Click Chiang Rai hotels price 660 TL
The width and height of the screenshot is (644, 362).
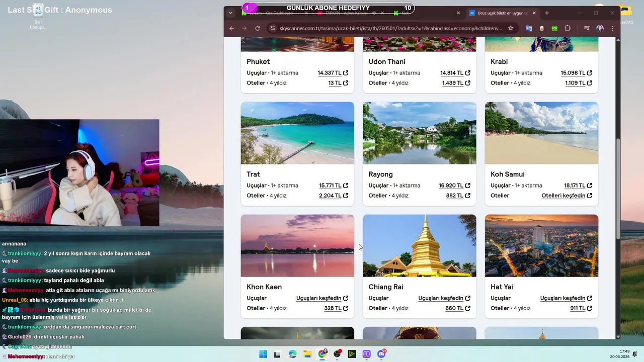[454, 308]
